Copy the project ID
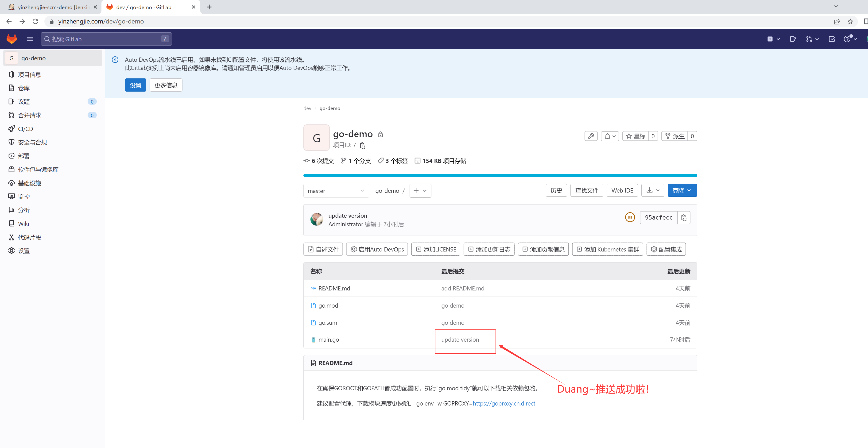868x448 pixels. (363, 146)
